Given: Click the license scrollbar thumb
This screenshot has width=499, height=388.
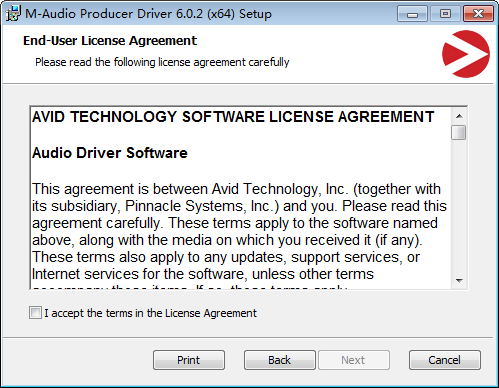Looking at the screenshot, I should (x=459, y=132).
